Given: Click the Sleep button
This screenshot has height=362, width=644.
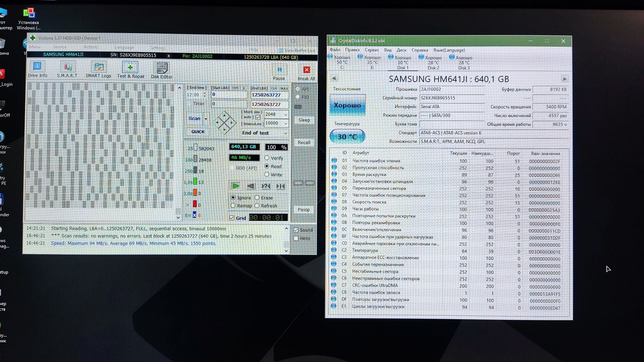Looking at the screenshot, I should [x=304, y=120].
